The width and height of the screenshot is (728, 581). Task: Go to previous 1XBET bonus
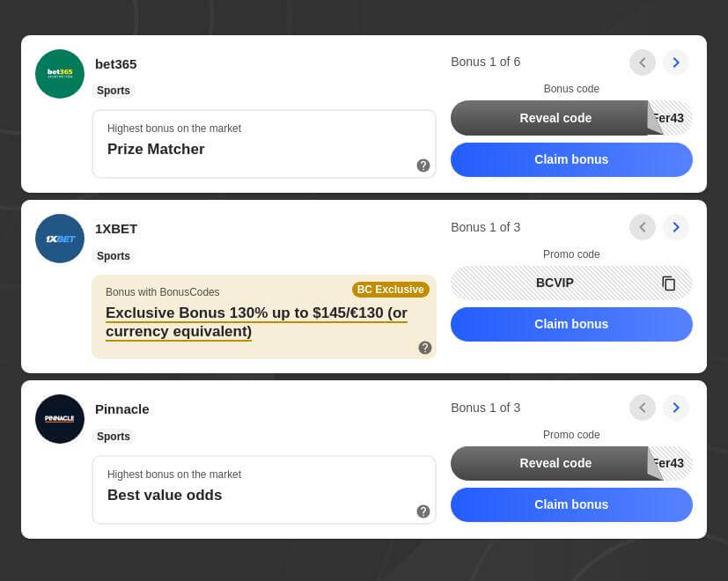(643, 227)
